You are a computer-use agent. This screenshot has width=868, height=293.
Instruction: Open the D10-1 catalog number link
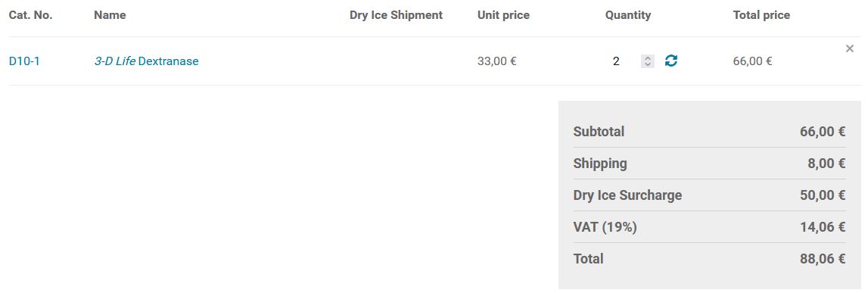(x=24, y=61)
